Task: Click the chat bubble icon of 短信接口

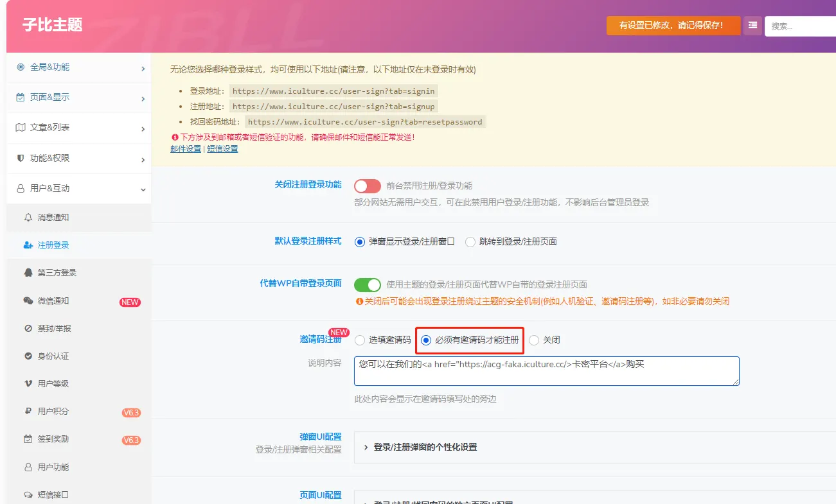Action: click(x=28, y=495)
